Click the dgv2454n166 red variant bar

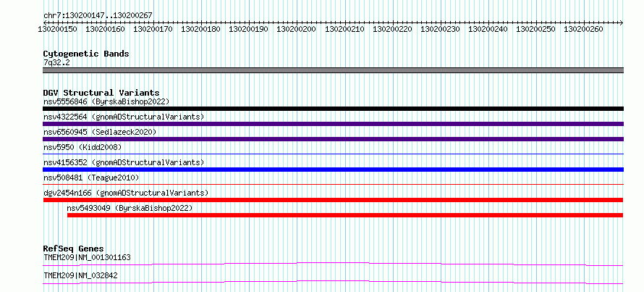coord(333,200)
